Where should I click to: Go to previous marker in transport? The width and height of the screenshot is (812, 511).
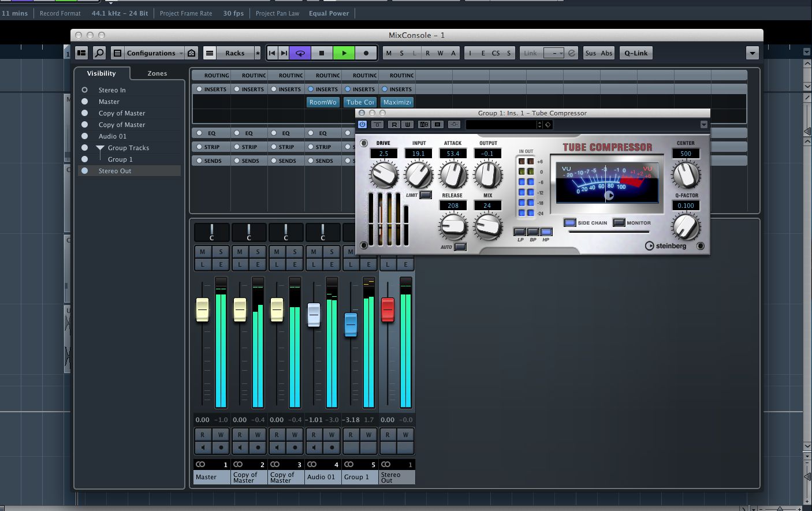tap(272, 53)
